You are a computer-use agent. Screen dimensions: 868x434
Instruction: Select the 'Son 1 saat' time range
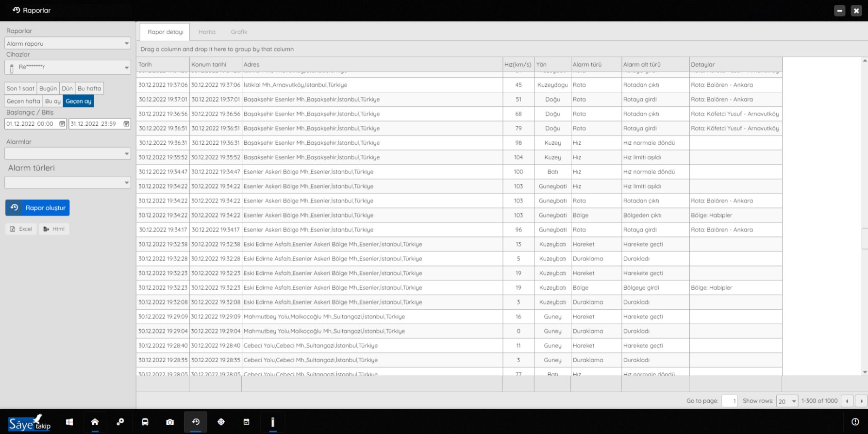[20, 88]
